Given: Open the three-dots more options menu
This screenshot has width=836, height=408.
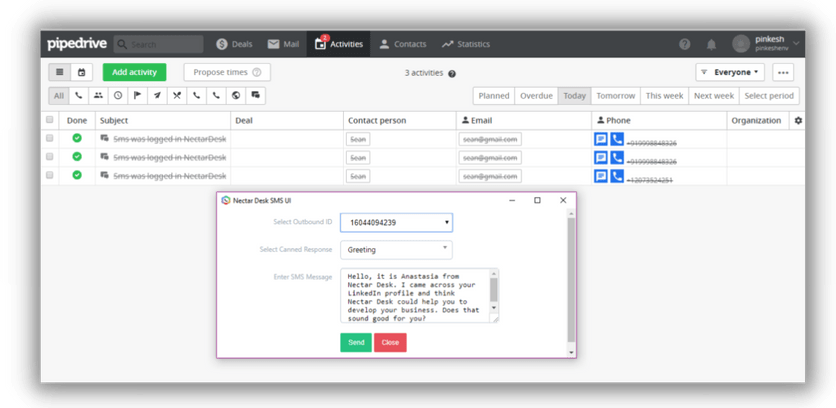Looking at the screenshot, I should click(x=783, y=72).
